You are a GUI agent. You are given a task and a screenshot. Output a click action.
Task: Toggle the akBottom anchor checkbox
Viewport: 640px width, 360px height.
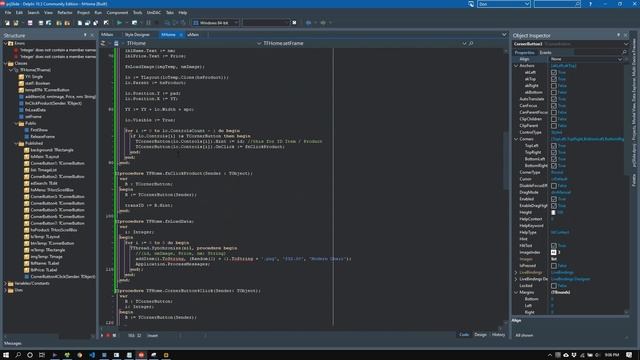(x=554, y=92)
